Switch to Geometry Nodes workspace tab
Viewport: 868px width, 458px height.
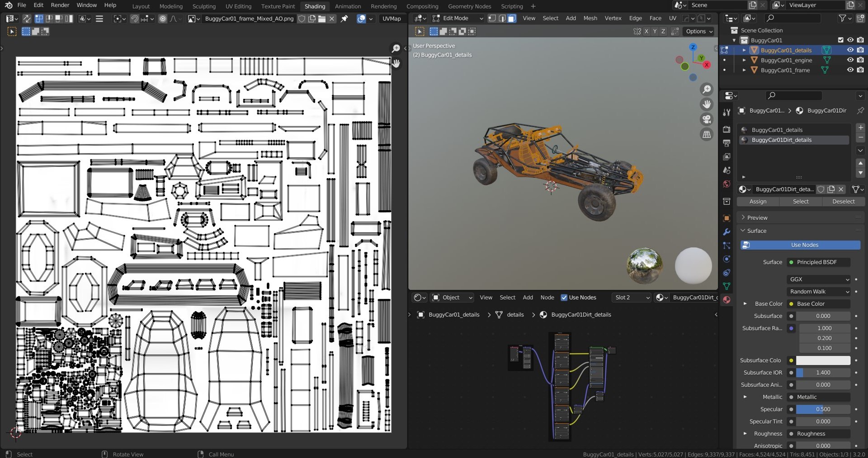tap(469, 6)
